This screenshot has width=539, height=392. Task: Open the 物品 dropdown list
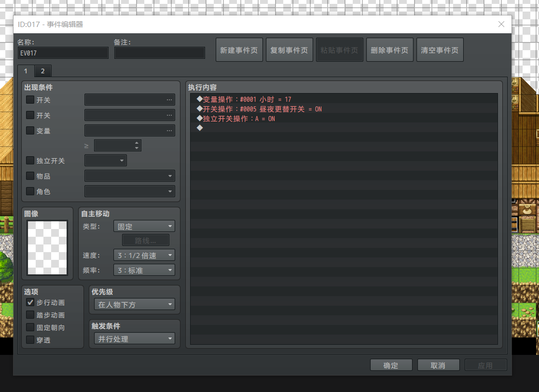pyautogui.click(x=130, y=176)
